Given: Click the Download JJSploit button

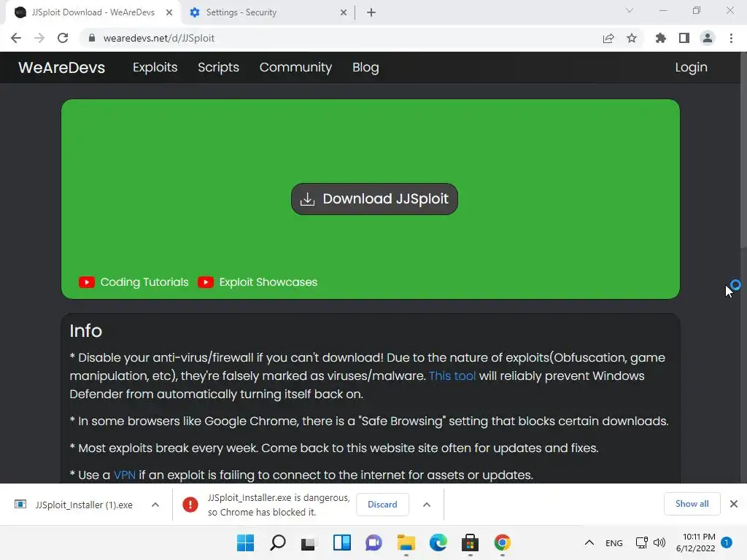Looking at the screenshot, I should coord(374,199).
